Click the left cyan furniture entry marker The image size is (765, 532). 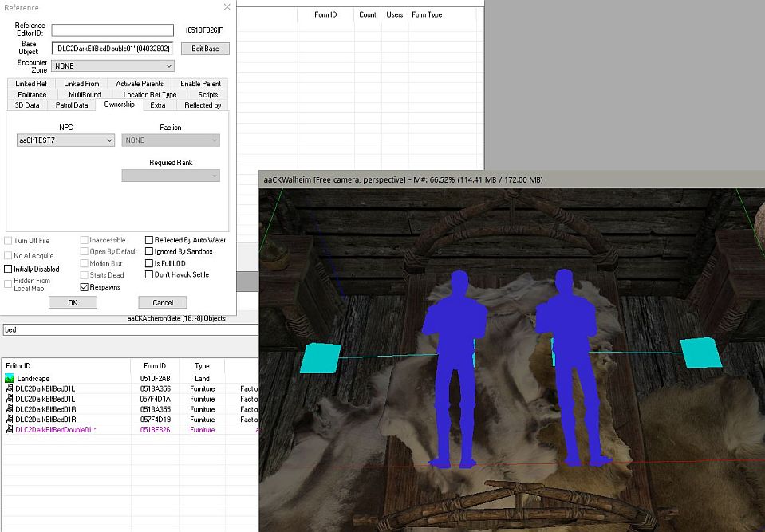tap(321, 357)
